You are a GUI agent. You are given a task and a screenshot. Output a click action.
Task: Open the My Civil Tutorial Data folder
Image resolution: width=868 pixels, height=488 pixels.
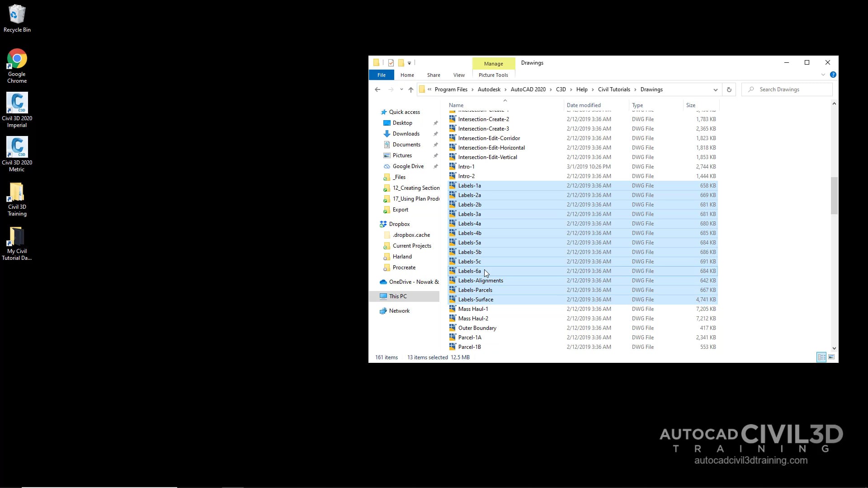pos(17,237)
